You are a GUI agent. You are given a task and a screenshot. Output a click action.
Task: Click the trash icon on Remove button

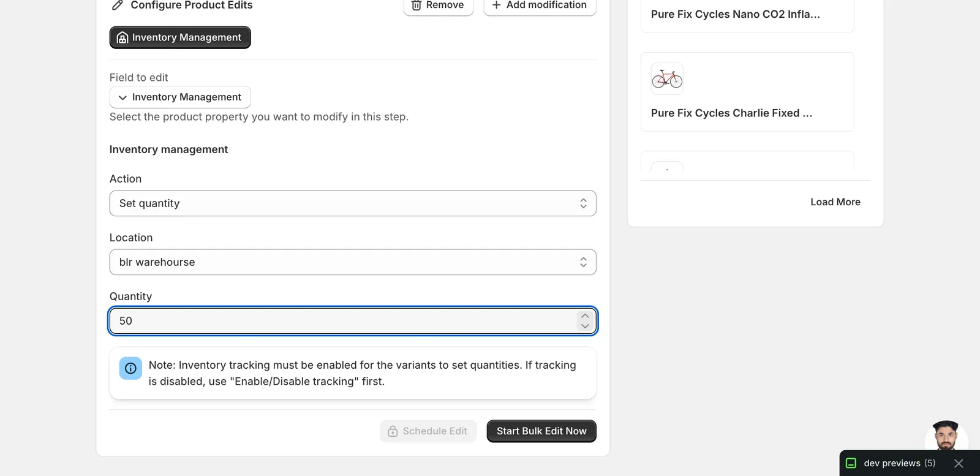pos(417,5)
